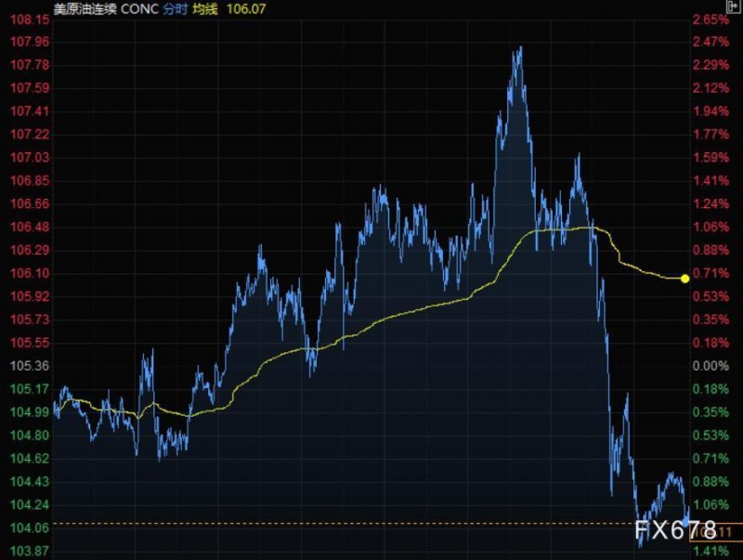Screen dimensions: 743x560
Task: Click the 104.06 price axis label
Action: [x=30, y=527]
